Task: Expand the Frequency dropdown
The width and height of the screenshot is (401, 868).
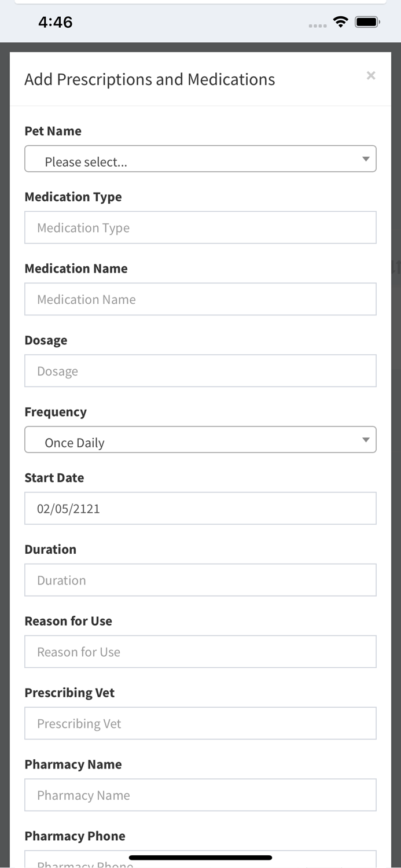Action: point(200,440)
